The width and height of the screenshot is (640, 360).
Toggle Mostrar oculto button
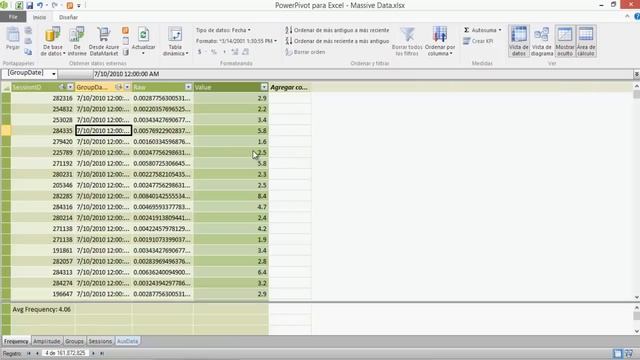[564, 41]
